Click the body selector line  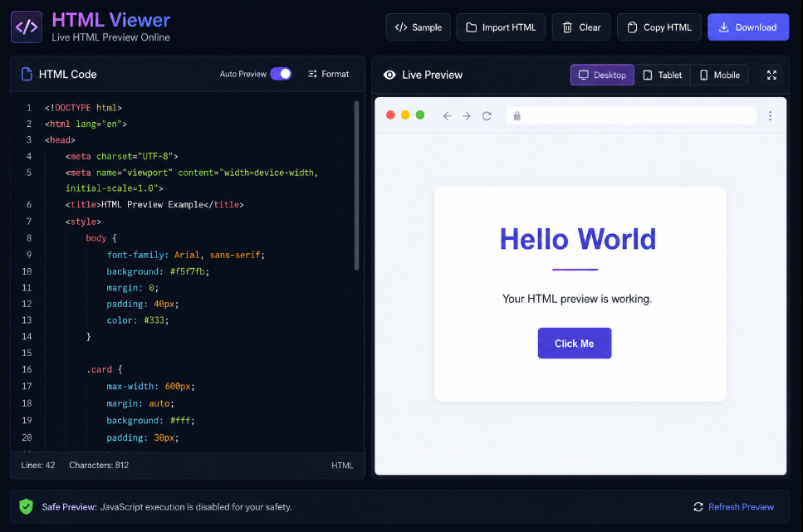pos(101,238)
